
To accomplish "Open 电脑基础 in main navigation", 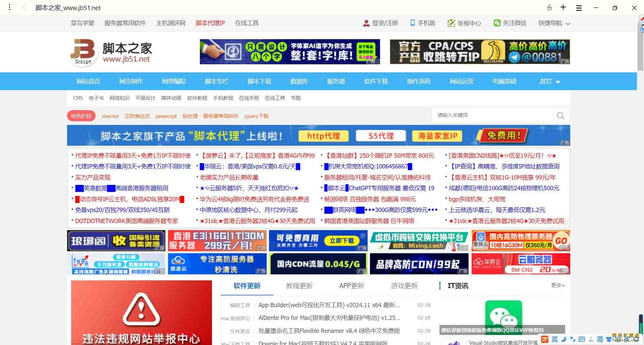I will 504,81.
